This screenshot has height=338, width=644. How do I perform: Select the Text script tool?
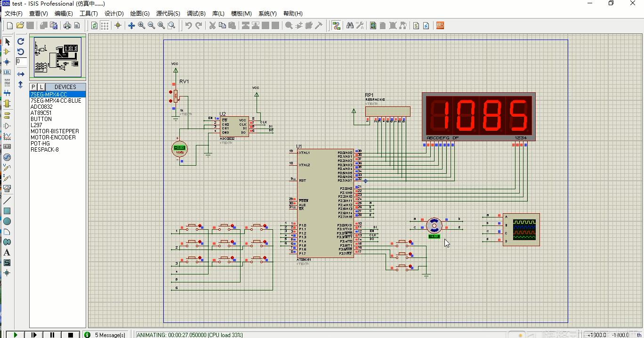coord(7,82)
